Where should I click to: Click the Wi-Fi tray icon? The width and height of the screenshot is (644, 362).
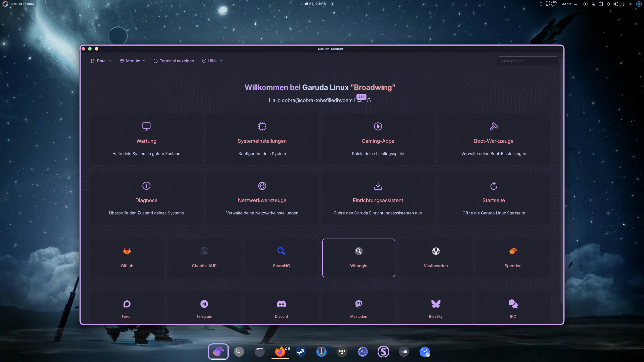(623, 4)
